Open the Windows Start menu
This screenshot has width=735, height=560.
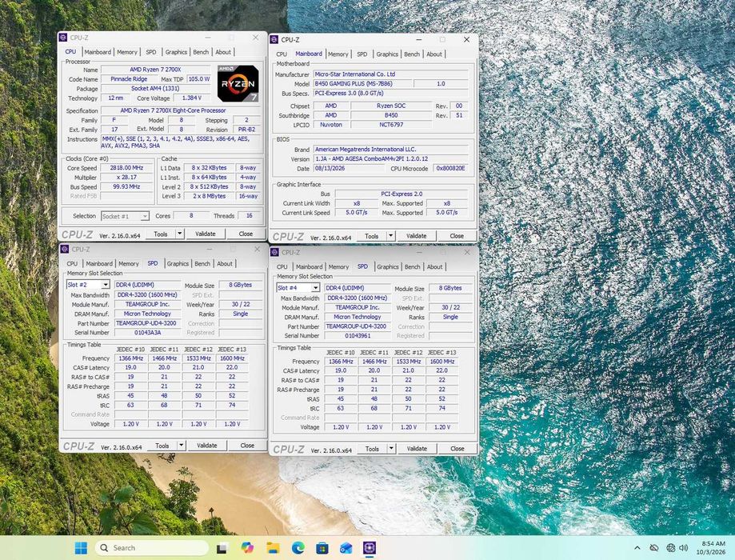(81, 547)
